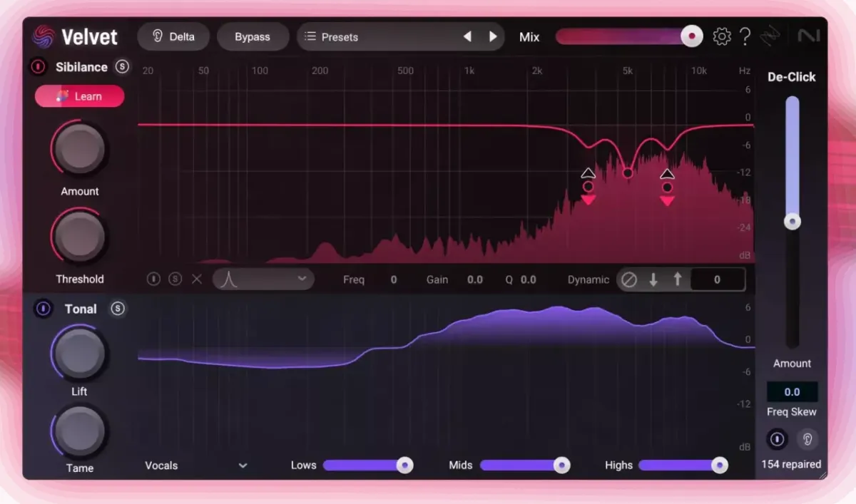
Task: Click the "154 repaired" status text
Action: click(x=791, y=464)
